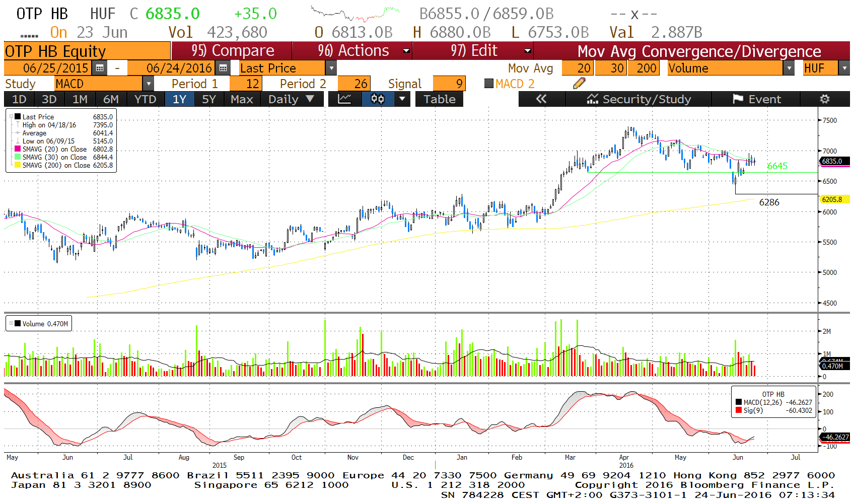The height and width of the screenshot is (504, 854).
Task: Click the intraday sparkline thumbnail in header
Action: pos(355,14)
